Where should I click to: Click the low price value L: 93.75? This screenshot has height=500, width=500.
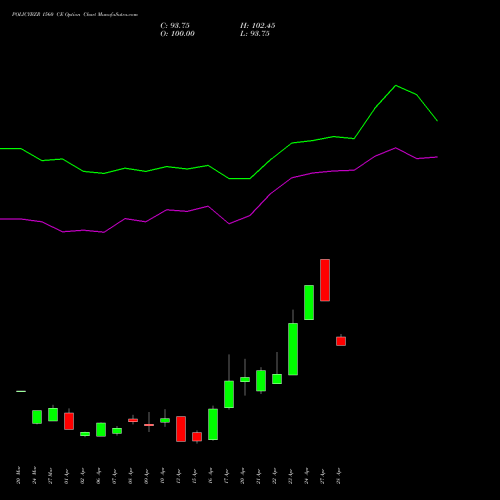(x=255, y=34)
